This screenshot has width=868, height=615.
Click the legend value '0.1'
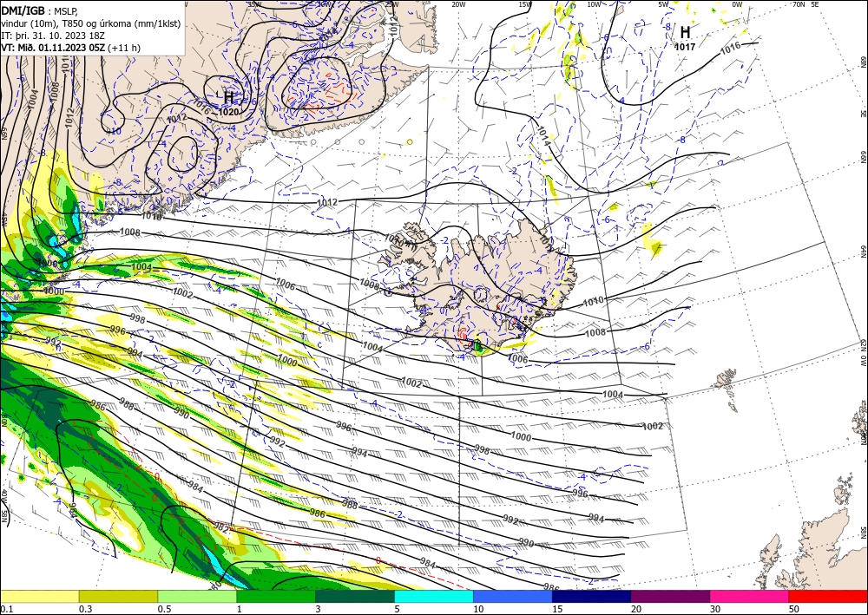click(x=6, y=609)
